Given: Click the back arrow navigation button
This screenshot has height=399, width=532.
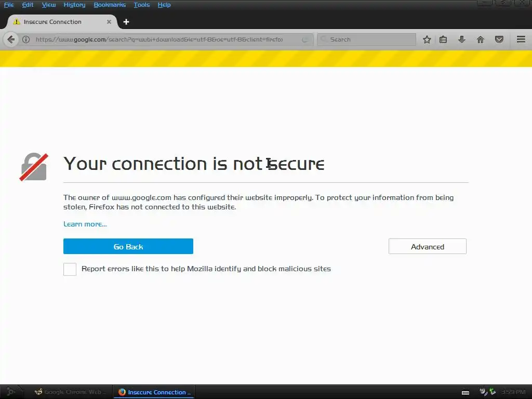Looking at the screenshot, I should 11,39.
